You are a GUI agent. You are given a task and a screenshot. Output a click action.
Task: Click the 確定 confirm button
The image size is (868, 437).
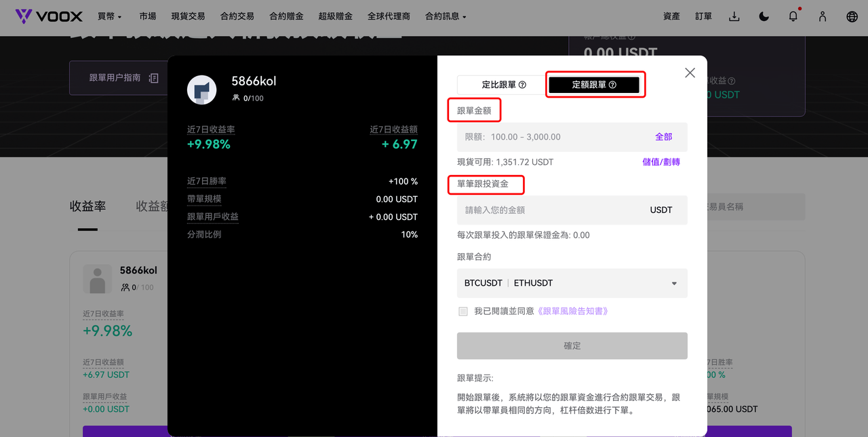point(572,345)
